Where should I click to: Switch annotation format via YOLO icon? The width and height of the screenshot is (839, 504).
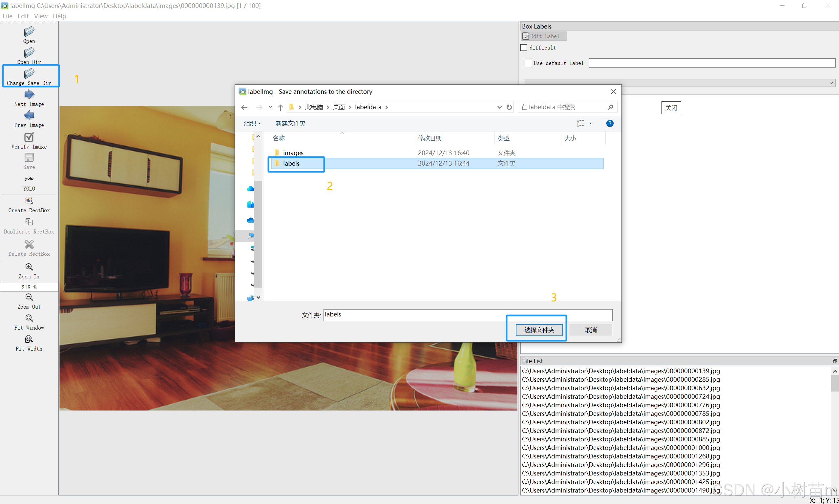(29, 179)
